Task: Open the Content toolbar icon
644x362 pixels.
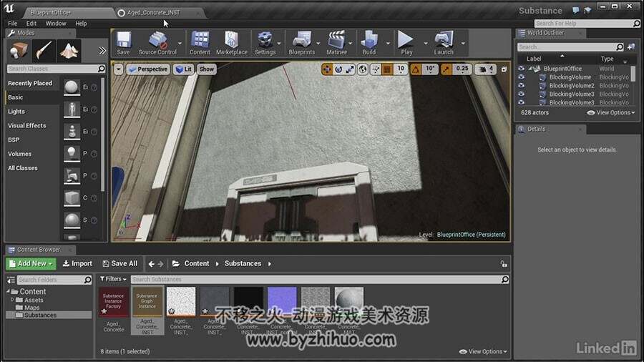Action: [x=200, y=43]
